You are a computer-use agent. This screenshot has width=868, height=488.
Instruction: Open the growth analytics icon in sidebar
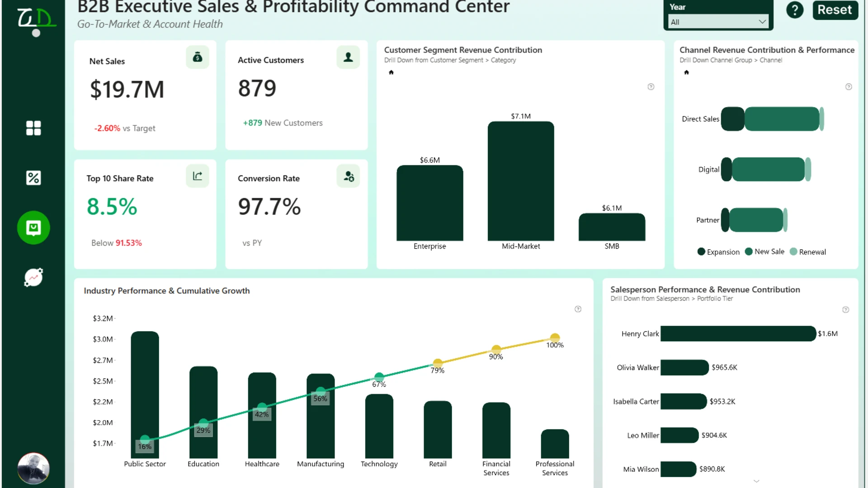click(x=33, y=277)
